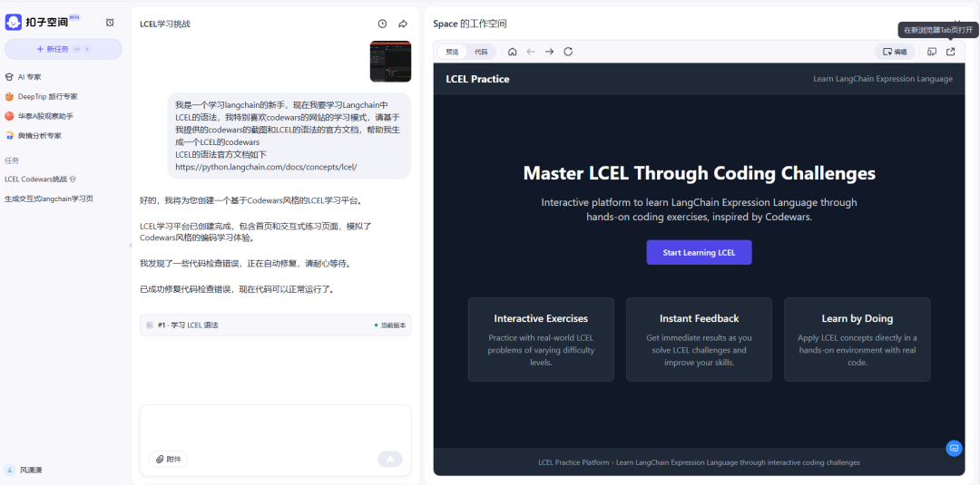Click the Instant Feedback card
The width and height of the screenshot is (980, 485).
click(x=699, y=339)
